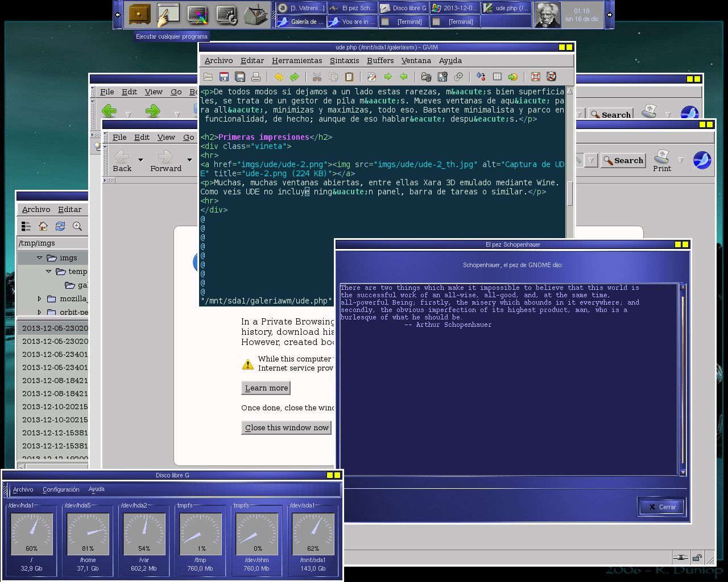
Task: Click the run-program hand icon in panel
Action: pyautogui.click(x=168, y=15)
